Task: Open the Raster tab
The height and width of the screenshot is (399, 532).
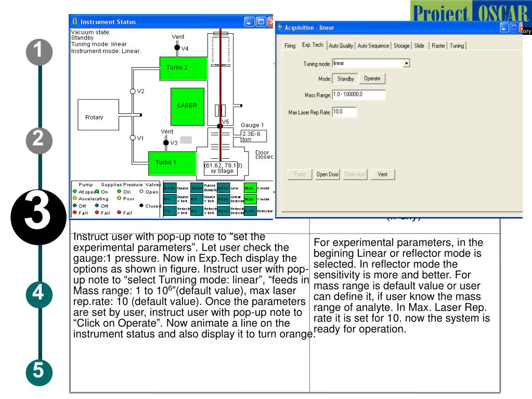Action: pos(438,45)
